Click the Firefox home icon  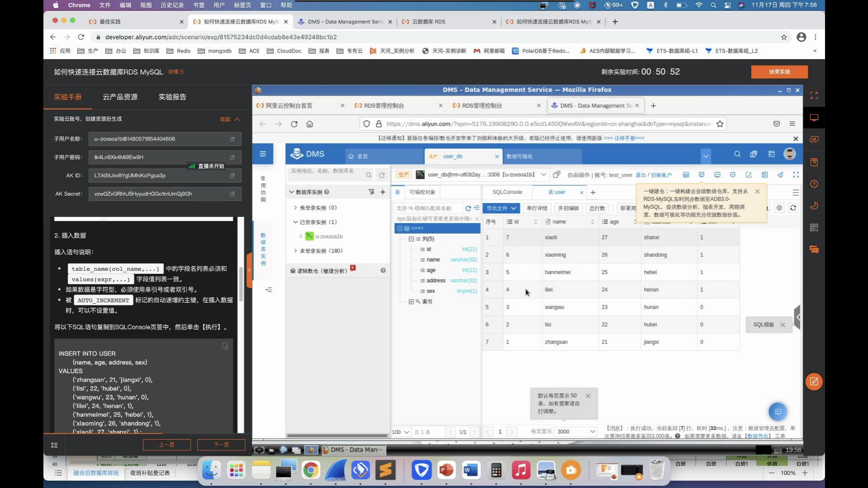tap(310, 124)
